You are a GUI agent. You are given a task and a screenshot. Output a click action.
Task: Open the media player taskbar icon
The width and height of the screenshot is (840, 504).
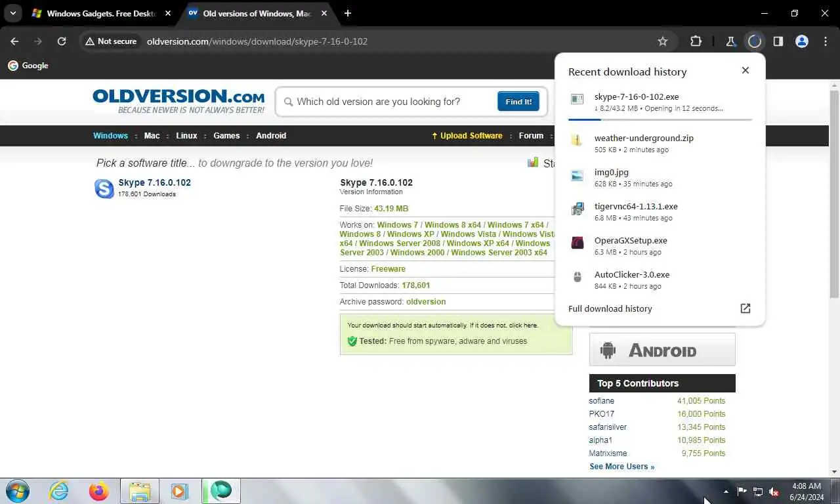(180, 491)
